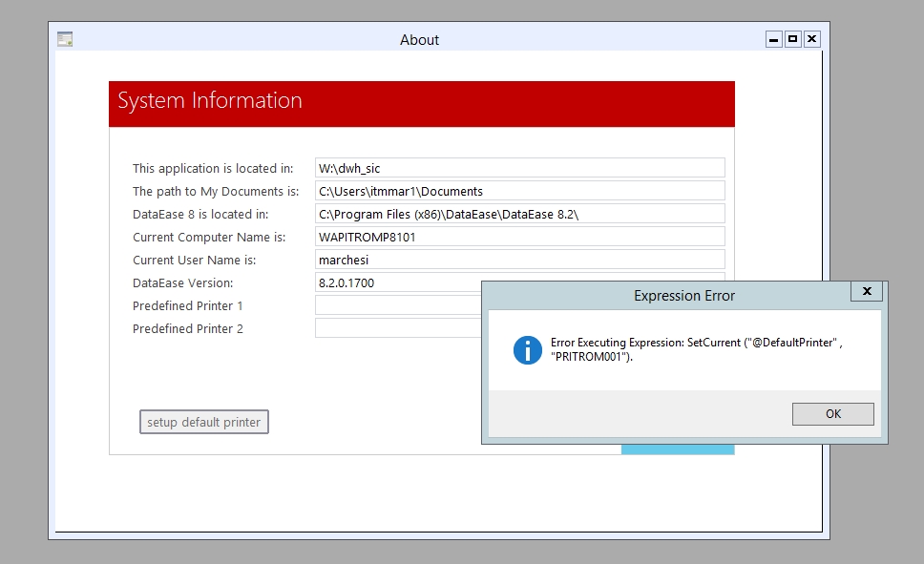Click the About window title text
Image resolution: width=924 pixels, height=564 pixels.
click(420, 40)
